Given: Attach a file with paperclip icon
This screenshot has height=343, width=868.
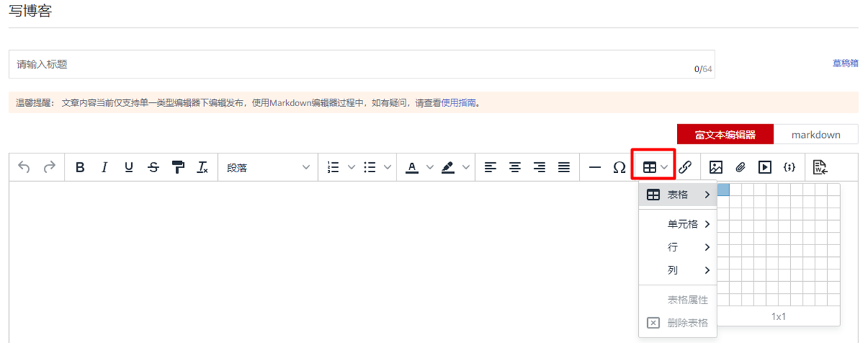Looking at the screenshot, I should click(740, 167).
